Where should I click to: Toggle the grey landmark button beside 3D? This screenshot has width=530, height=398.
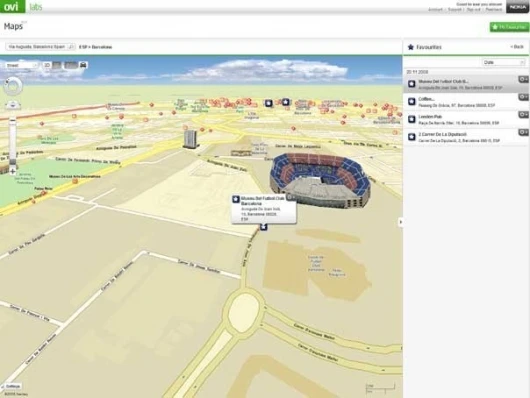pos(57,65)
